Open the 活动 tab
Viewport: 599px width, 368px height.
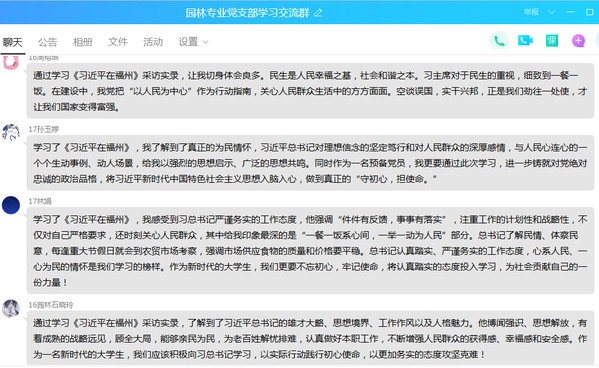pos(153,42)
